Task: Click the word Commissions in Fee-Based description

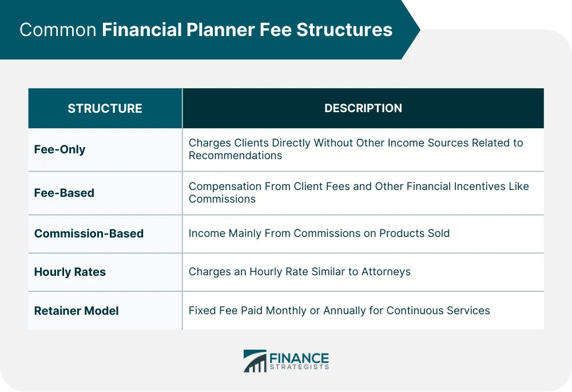Action: [x=222, y=199]
